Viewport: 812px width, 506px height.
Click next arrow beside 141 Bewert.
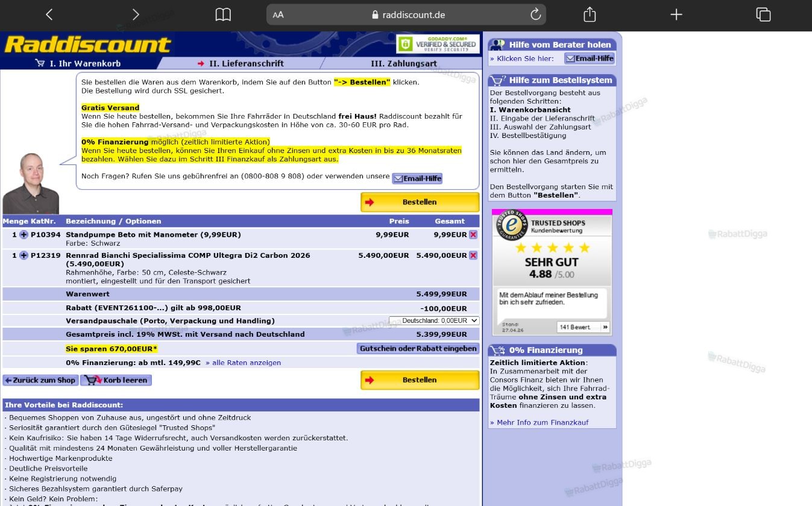[x=605, y=327]
